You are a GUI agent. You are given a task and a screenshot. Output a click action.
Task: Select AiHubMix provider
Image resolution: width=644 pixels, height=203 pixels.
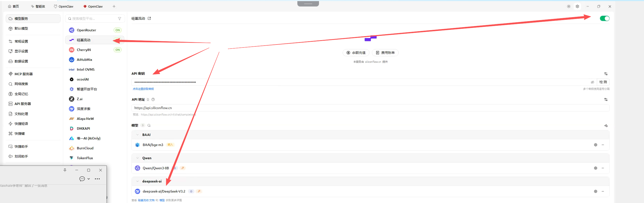point(95,60)
